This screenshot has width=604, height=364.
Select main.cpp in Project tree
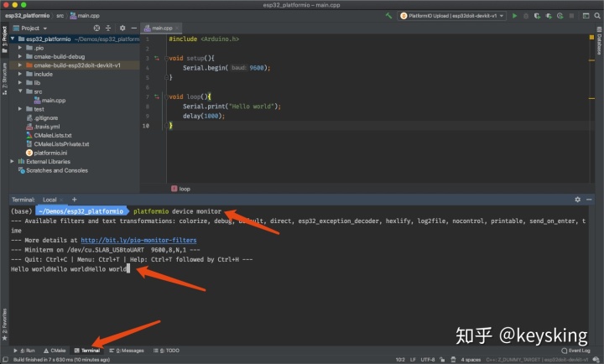(x=54, y=100)
